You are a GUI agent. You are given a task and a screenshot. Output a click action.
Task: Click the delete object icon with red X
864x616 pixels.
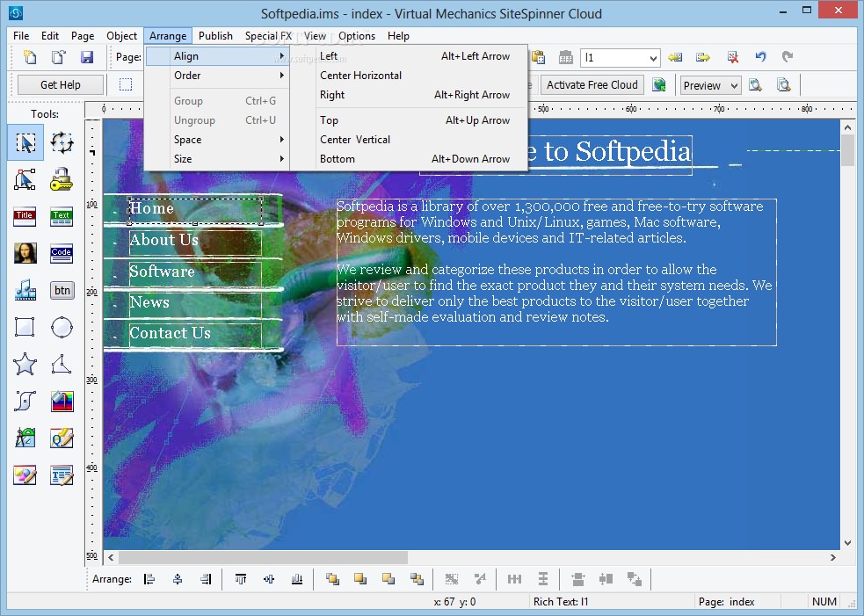[x=732, y=57]
